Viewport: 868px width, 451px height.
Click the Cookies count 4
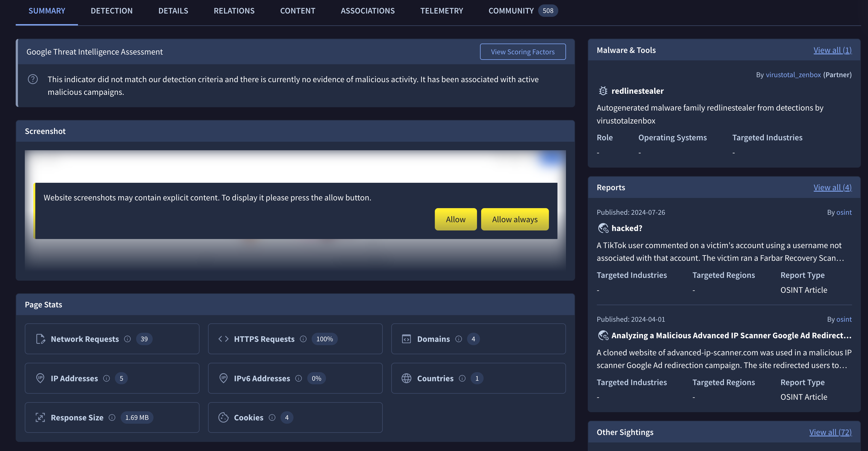click(x=287, y=418)
